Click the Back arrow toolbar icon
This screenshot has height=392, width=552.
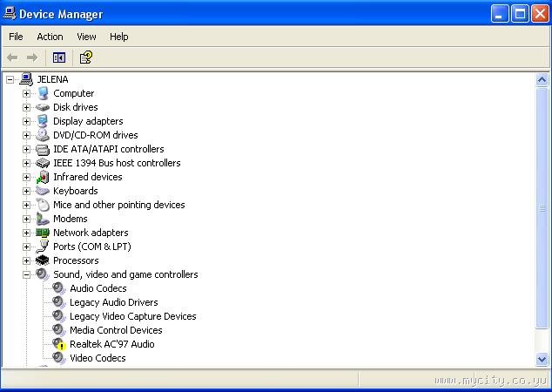pyautogui.click(x=13, y=57)
